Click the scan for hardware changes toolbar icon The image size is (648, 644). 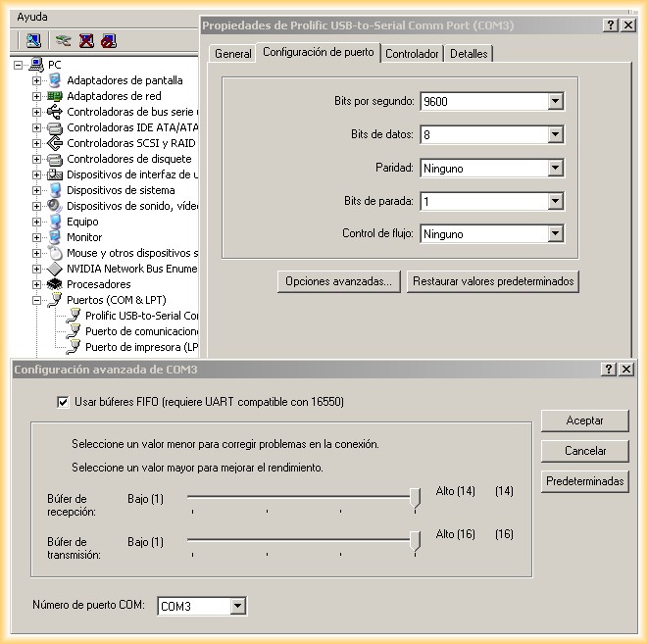click(x=33, y=40)
